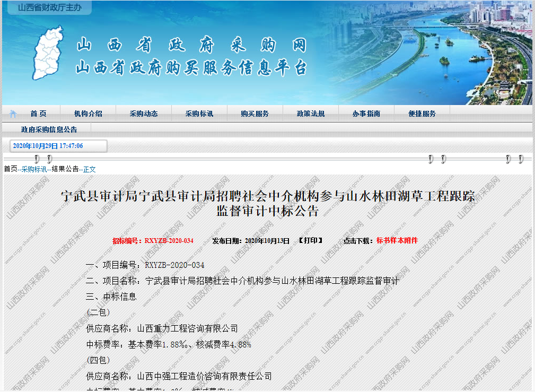Click the 招标编号 RXYZB-2020-034 red text

pyautogui.click(x=153, y=241)
